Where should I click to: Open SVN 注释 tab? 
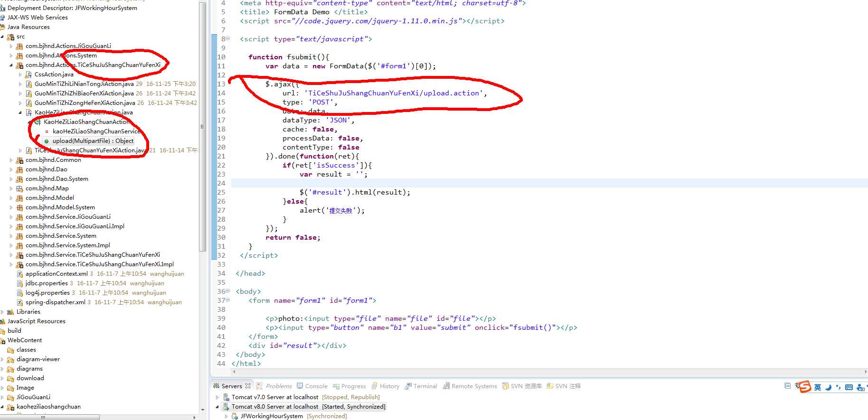coord(564,386)
